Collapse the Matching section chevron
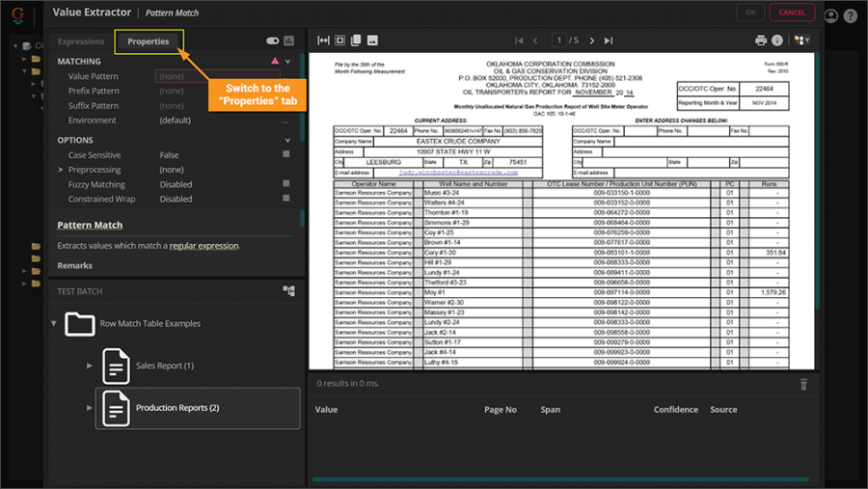 [287, 62]
